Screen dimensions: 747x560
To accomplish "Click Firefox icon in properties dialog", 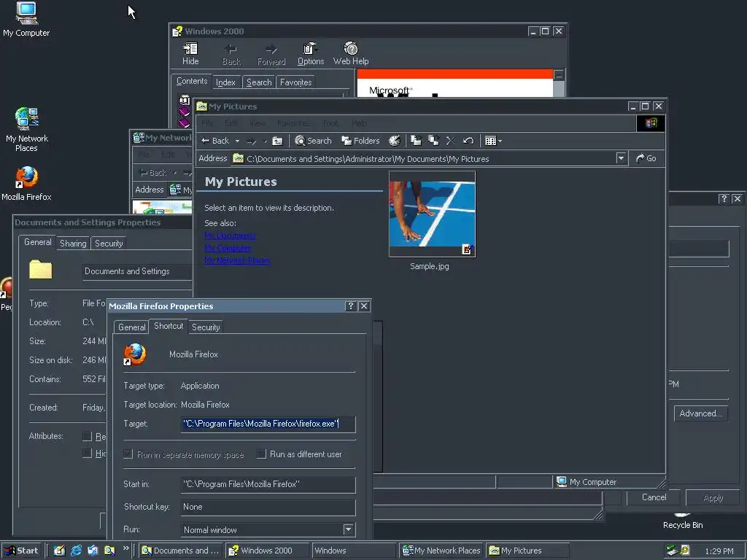I will (x=135, y=354).
